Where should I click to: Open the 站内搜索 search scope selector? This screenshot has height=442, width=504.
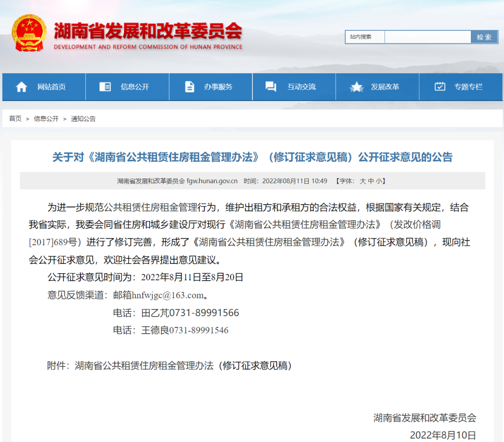point(365,37)
